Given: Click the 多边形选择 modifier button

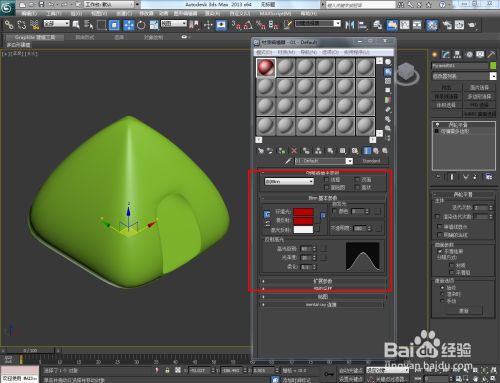Looking at the screenshot, I should (479, 96).
